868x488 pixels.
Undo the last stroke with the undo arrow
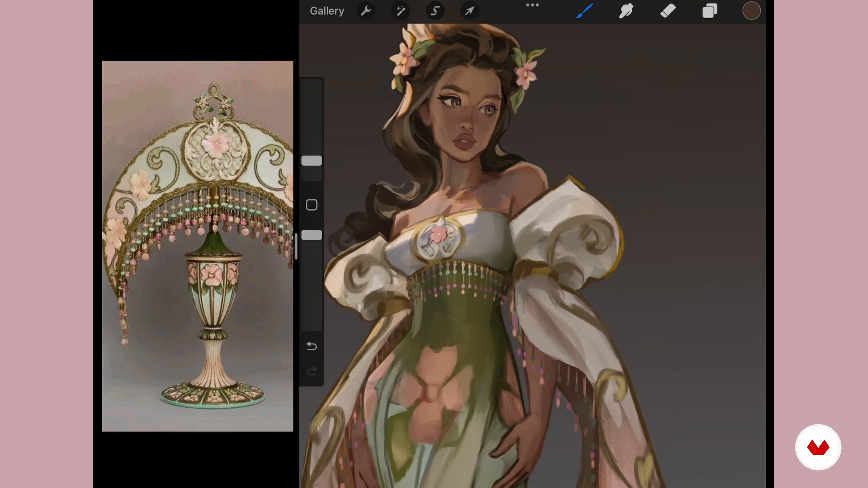(x=311, y=346)
